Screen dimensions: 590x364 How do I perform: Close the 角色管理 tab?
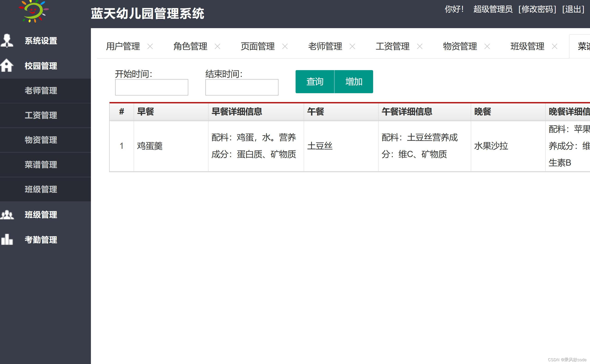(x=217, y=46)
